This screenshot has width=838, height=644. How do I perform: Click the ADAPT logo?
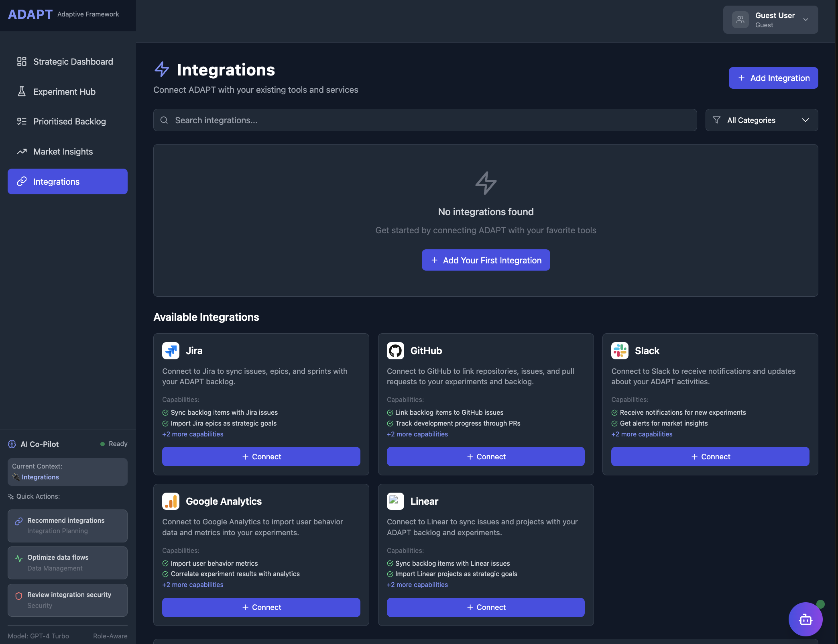tap(31, 14)
